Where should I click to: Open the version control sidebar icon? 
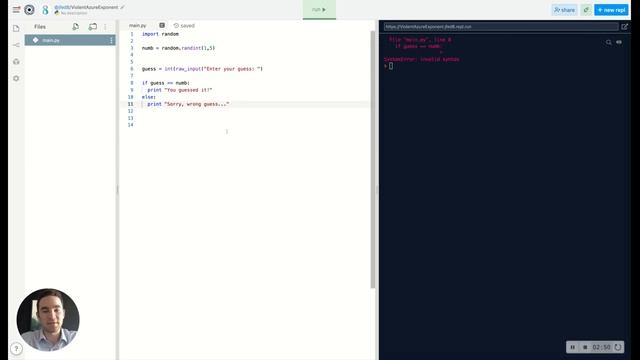[16, 45]
